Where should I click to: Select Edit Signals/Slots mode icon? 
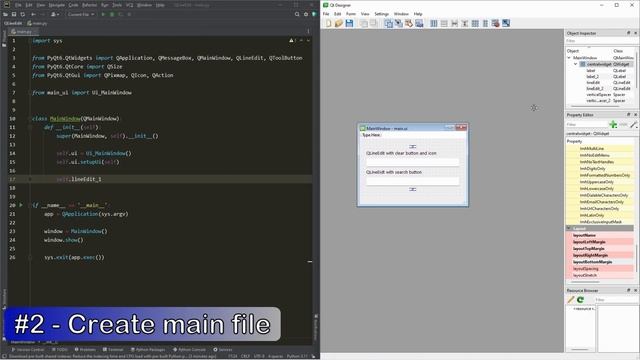tap(399, 24)
